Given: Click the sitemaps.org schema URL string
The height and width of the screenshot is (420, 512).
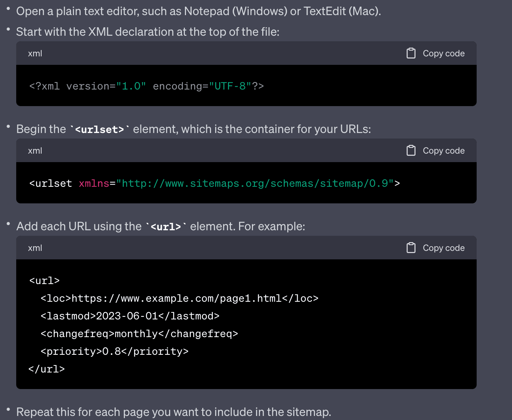Looking at the screenshot, I should pyautogui.click(x=255, y=183).
